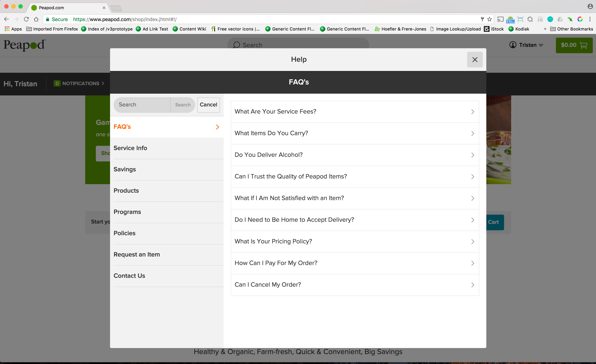Select the FAQ's menu item
The image size is (596, 364).
[x=167, y=127]
